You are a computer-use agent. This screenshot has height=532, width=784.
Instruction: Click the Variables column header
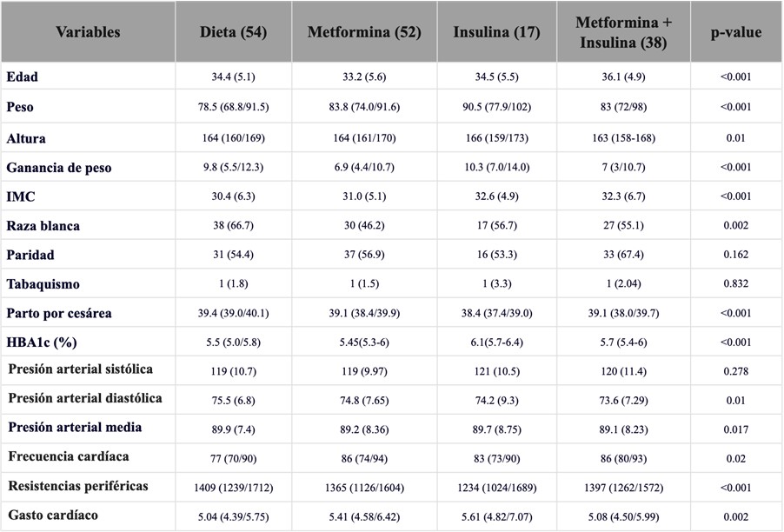88,32
